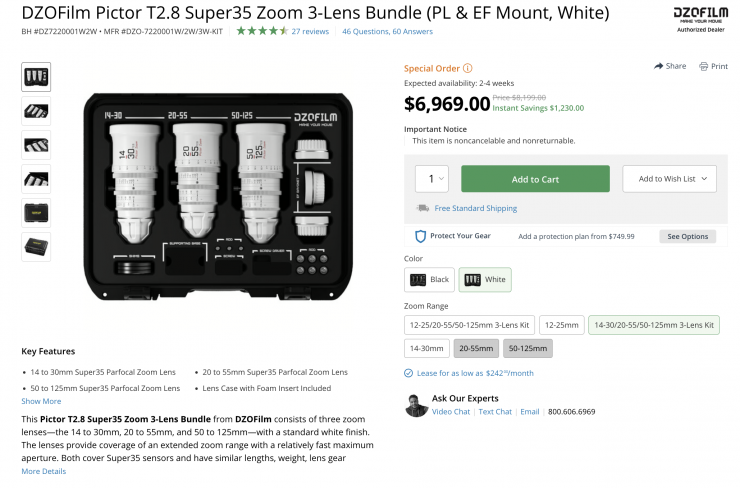Expand the Add to Wish List menu
This screenshot has height=488, width=740.
click(x=670, y=179)
